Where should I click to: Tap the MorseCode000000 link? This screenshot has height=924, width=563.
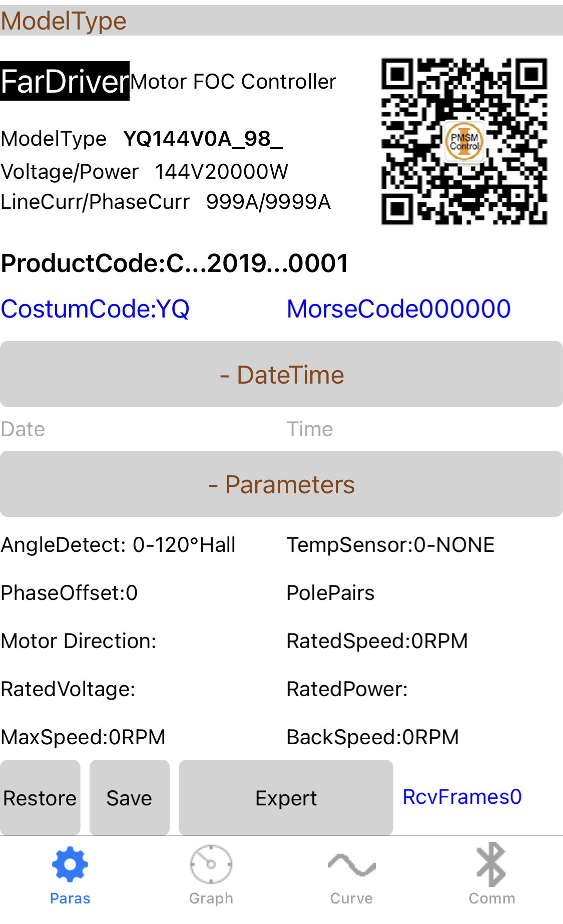click(x=398, y=309)
